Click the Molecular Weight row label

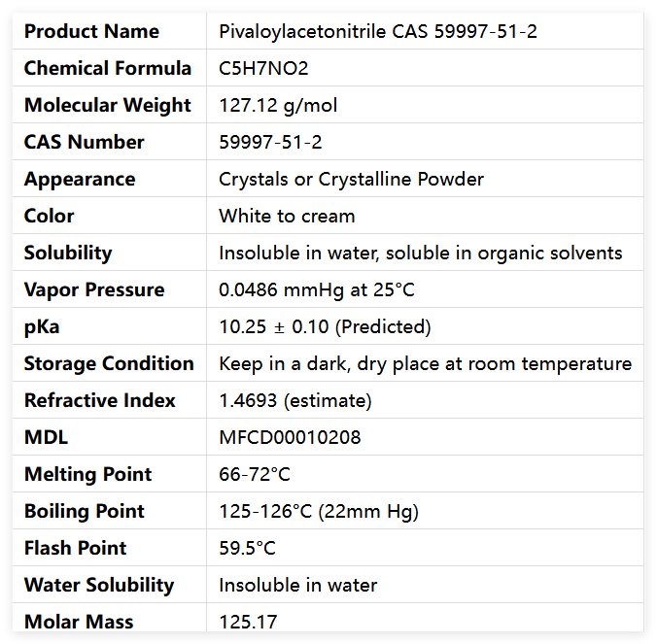[107, 105]
